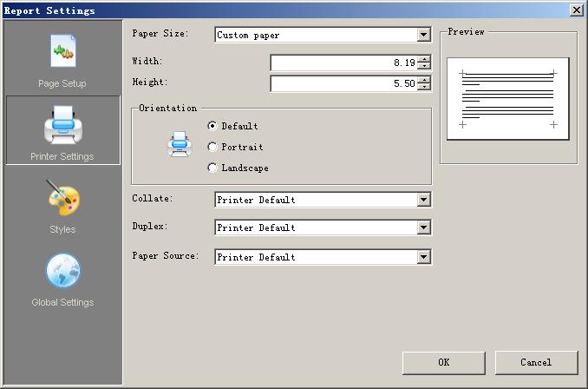Open the Global Settings globe icon
The width and height of the screenshot is (588, 389).
tap(62, 272)
